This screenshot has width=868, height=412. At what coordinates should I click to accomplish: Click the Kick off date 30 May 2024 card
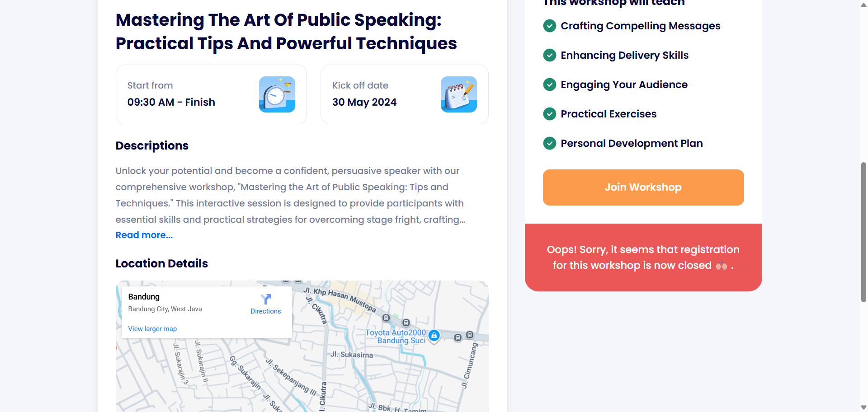click(404, 94)
